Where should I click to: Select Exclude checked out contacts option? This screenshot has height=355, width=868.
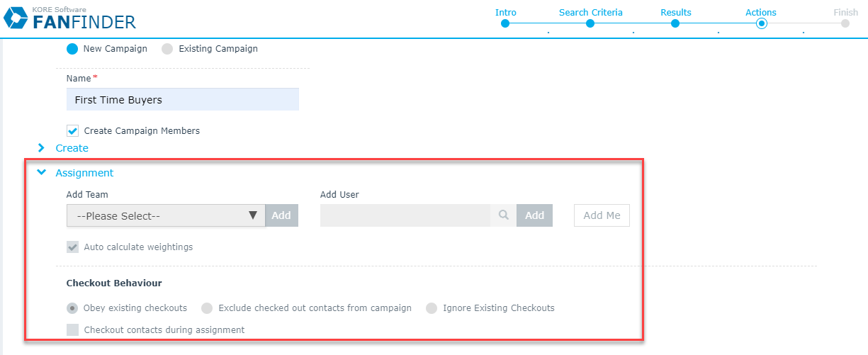point(207,308)
